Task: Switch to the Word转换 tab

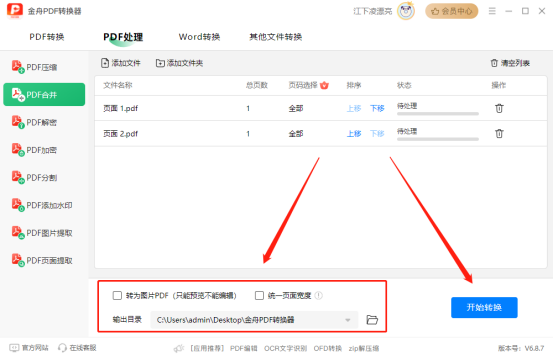Action: tap(199, 37)
